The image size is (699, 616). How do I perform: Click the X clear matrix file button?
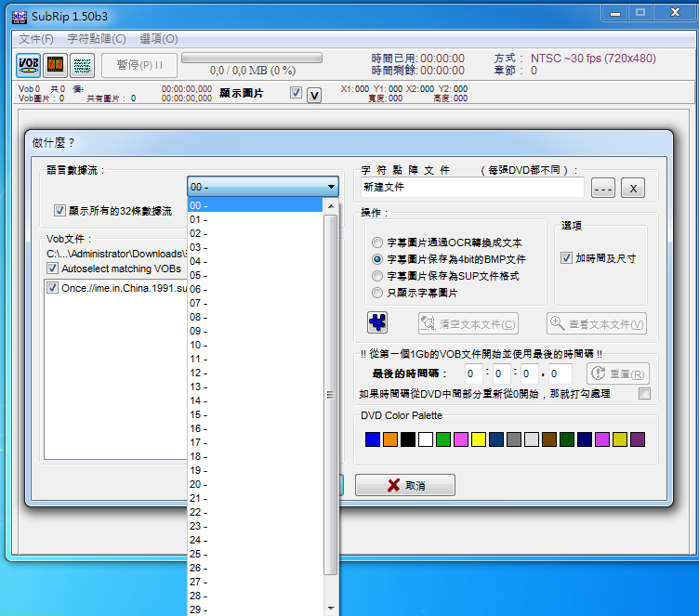click(x=633, y=188)
